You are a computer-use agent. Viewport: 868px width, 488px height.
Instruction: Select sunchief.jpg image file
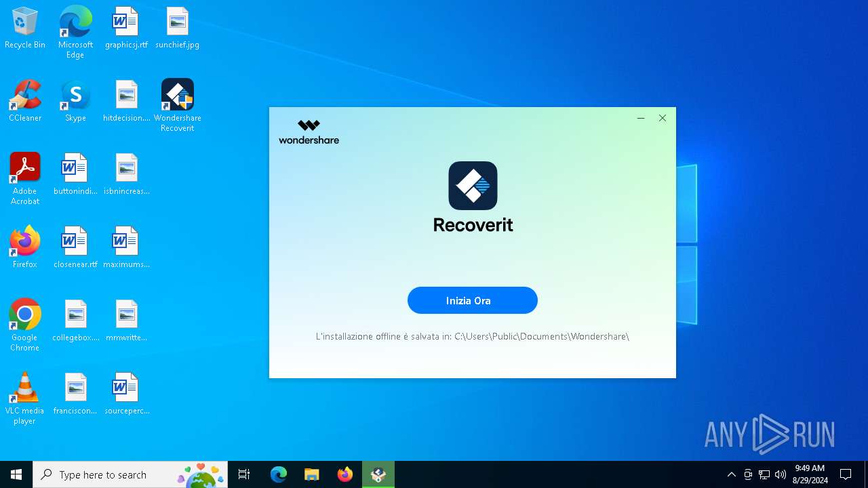pyautogui.click(x=177, y=28)
